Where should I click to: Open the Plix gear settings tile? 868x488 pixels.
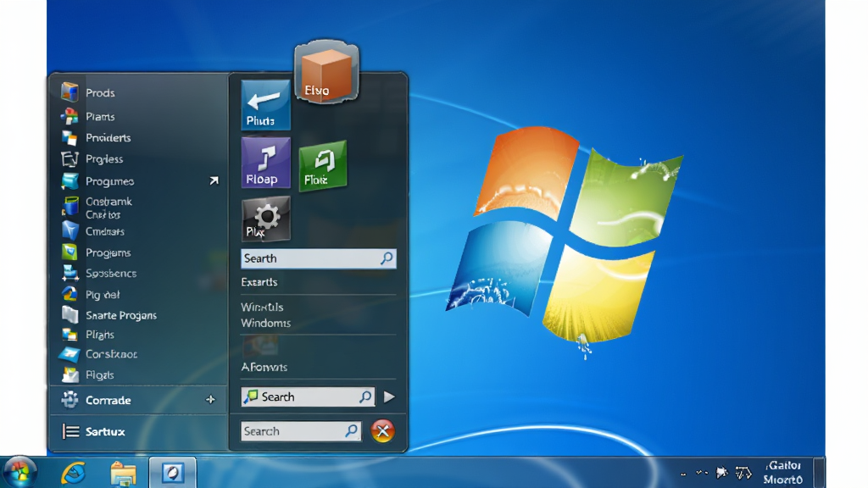pyautogui.click(x=265, y=219)
